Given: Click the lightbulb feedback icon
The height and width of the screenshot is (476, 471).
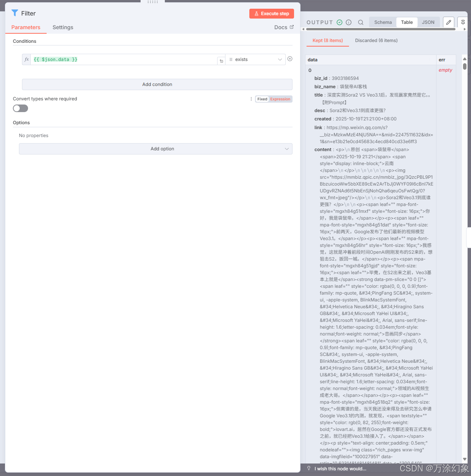Looking at the screenshot, I should pyautogui.click(x=309, y=468).
